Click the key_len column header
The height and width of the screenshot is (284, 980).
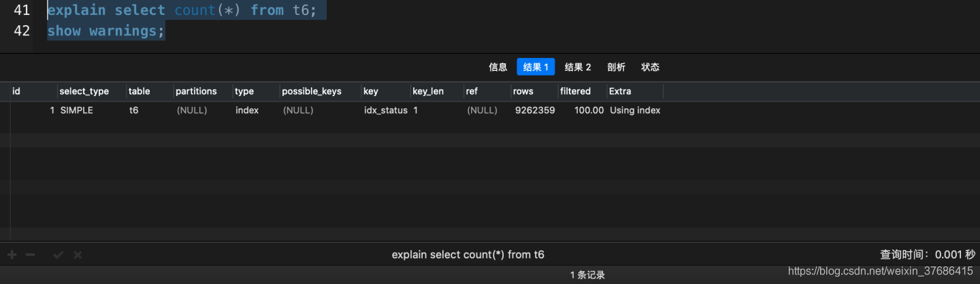(x=428, y=91)
